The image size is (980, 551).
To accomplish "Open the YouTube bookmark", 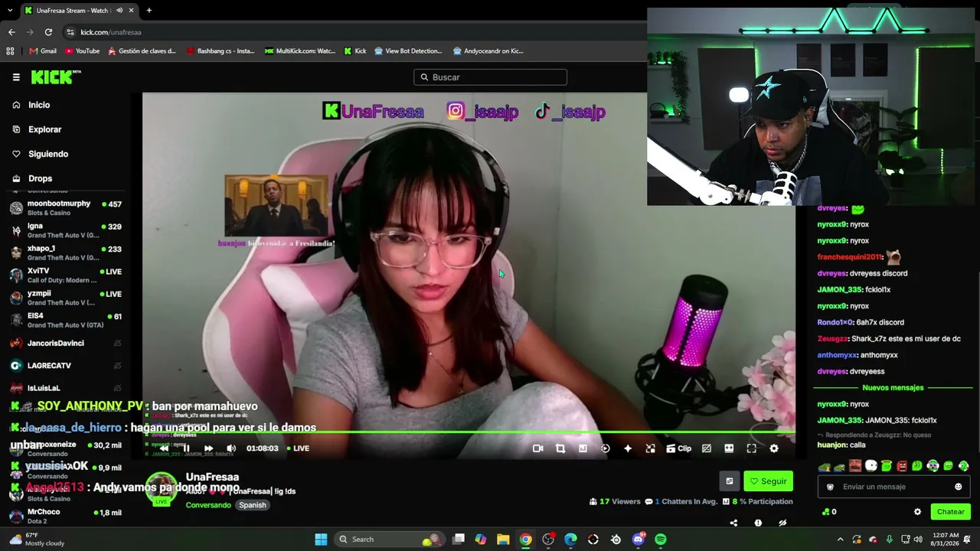I will (x=82, y=51).
